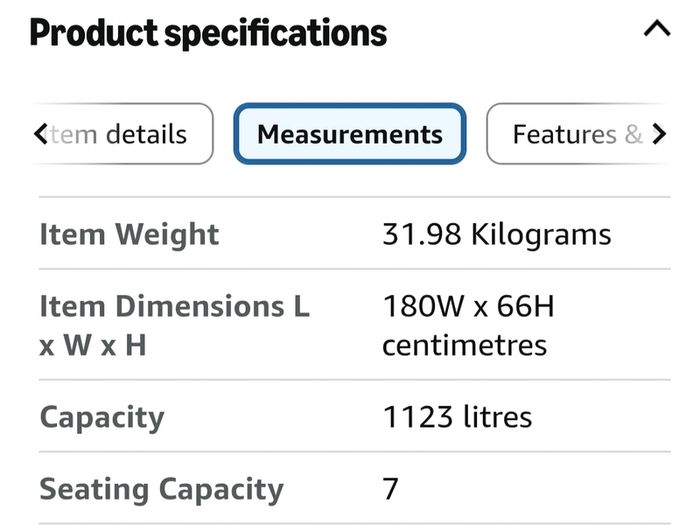The width and height of the screenshot is (700, 525).
Task: Click the word details in Item details tab
Action: coord(146,134)
